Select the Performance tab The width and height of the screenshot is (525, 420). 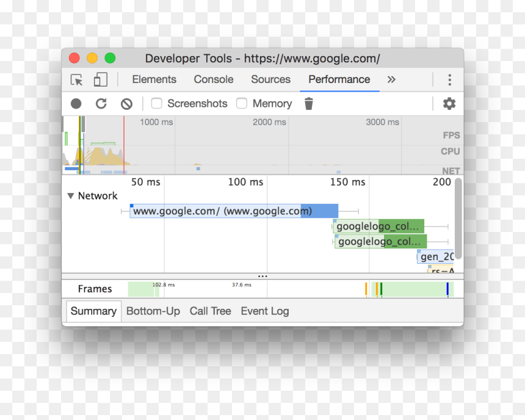339,79
